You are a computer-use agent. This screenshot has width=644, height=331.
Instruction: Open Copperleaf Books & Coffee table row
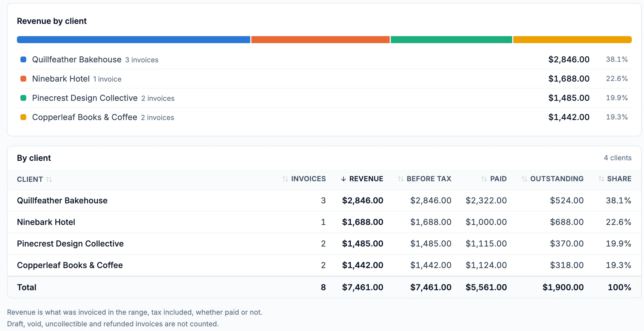point(324,265)
